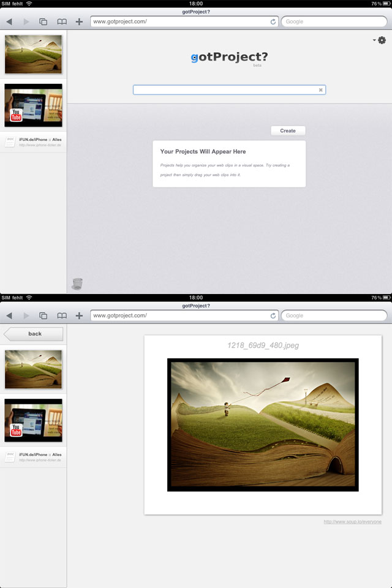Click Google search field in top toolbar
Viewport: 392px width, 588px height.
pyautogui.click(x=334, y=22)
